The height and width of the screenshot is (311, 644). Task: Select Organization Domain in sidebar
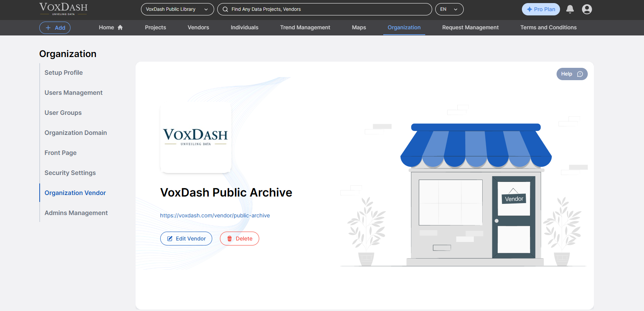[x=75, y=133]
